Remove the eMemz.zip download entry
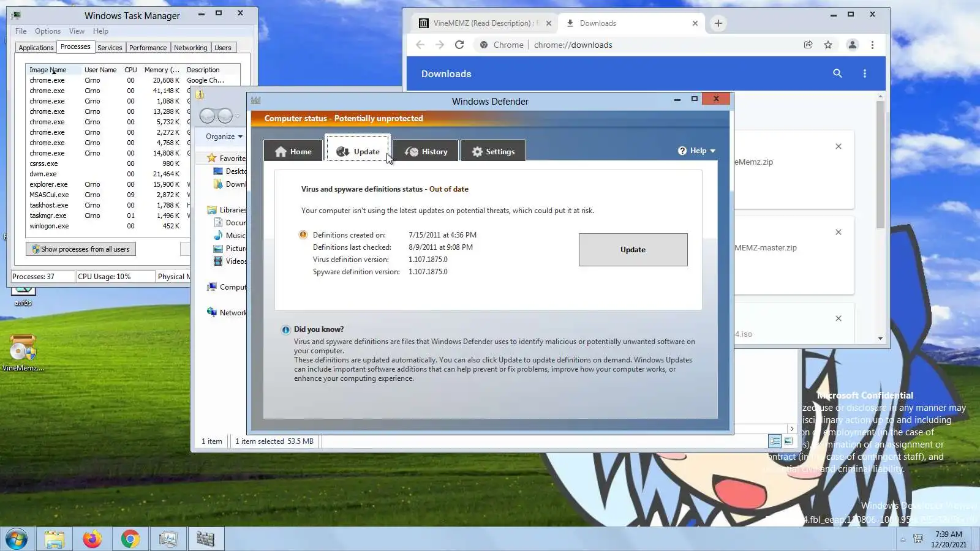 pos(839,146)
